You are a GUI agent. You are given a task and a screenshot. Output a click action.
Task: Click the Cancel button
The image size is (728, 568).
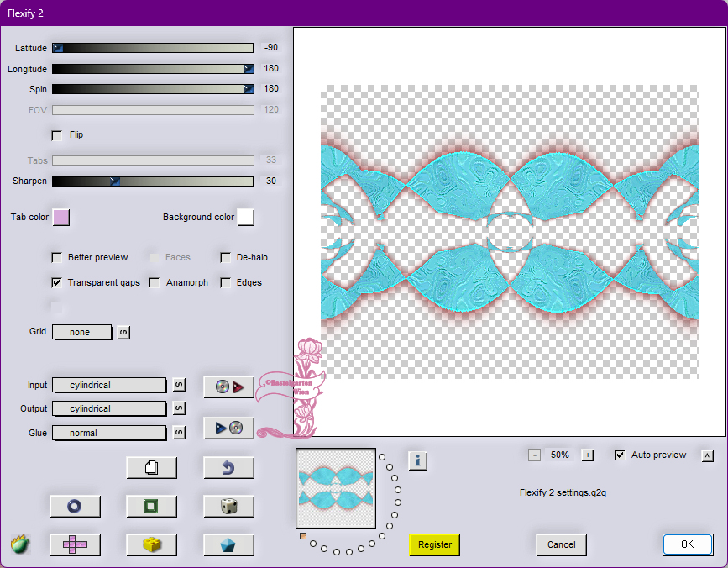pyautogui.click(x=561, y=544)
